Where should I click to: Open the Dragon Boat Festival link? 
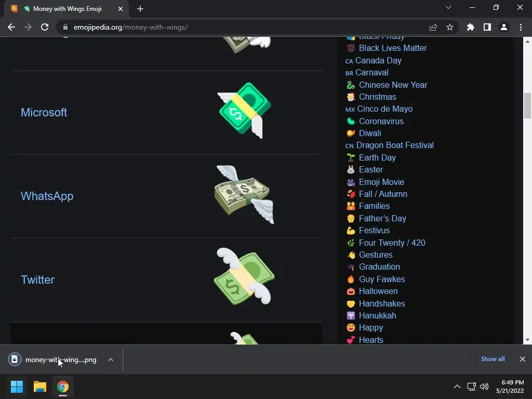[395, 145]
